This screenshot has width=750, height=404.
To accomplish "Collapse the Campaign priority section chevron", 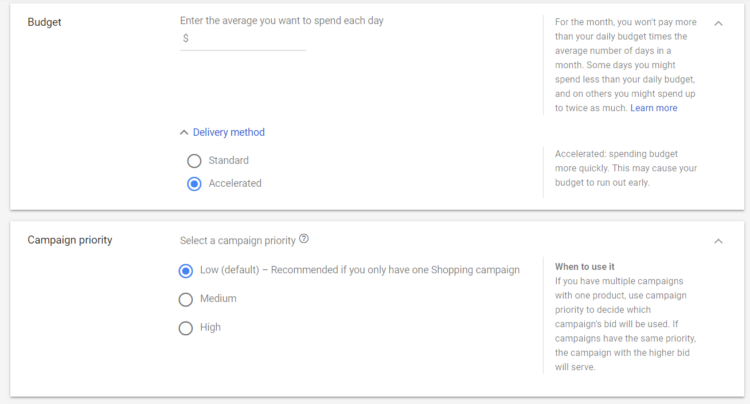I will click(718, 241).
